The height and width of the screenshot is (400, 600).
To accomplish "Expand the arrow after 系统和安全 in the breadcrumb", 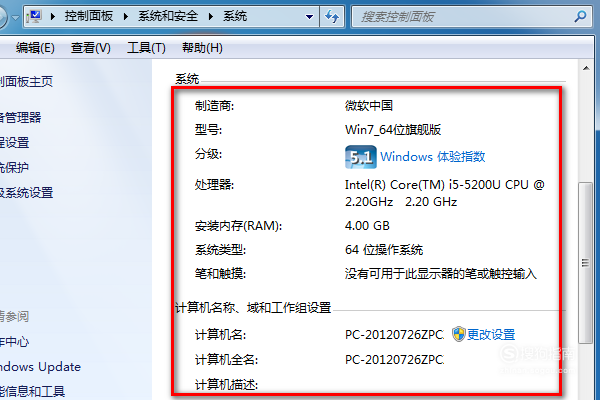I will tap(210, 16).
